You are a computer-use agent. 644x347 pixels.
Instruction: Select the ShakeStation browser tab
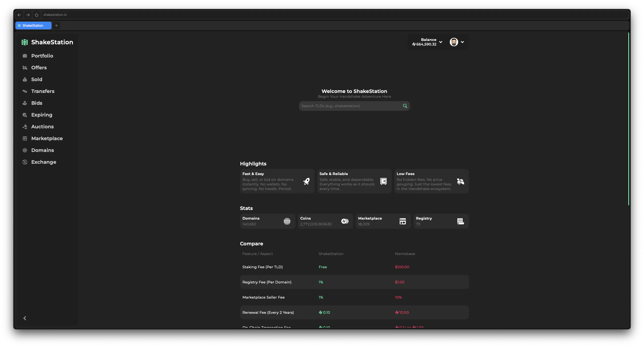coord(33,26)
